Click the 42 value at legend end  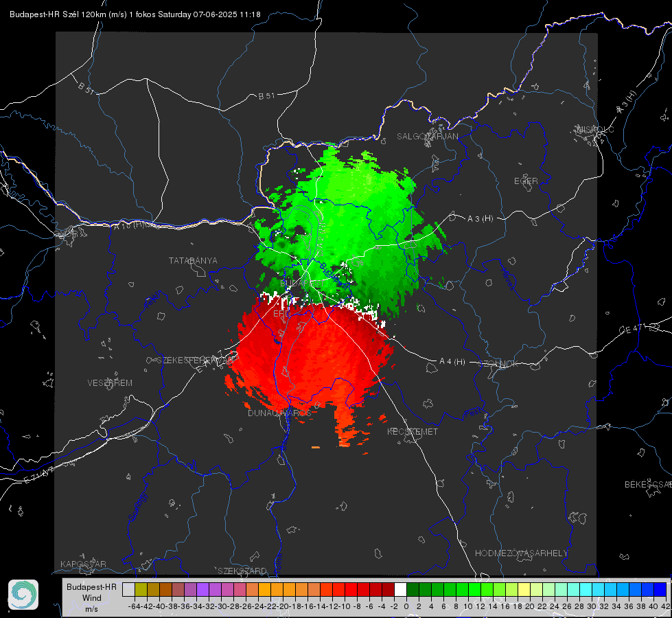[x=665, y=606]
